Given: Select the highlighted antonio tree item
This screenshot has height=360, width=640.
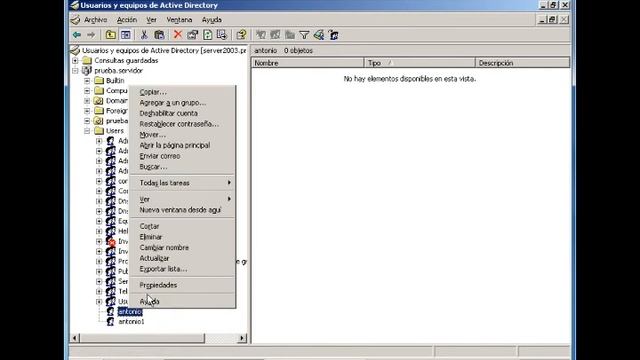Looking at the screenshot, I should tap(130, 311).
